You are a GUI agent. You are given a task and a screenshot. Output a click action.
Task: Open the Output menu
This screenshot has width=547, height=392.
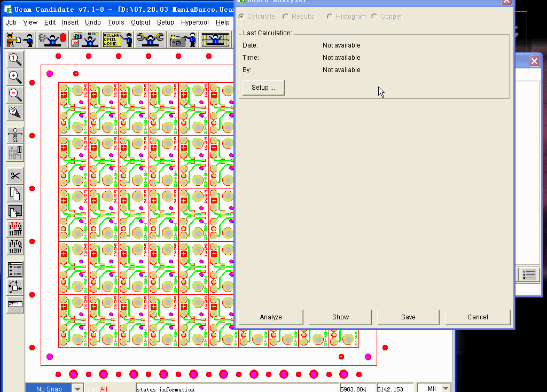140,22
